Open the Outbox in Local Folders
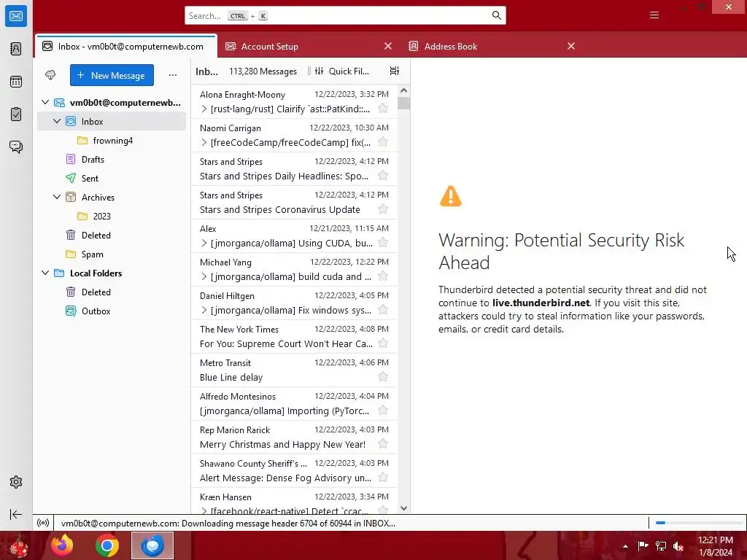Viewport: 747px width, 560px height. [112, 311]
